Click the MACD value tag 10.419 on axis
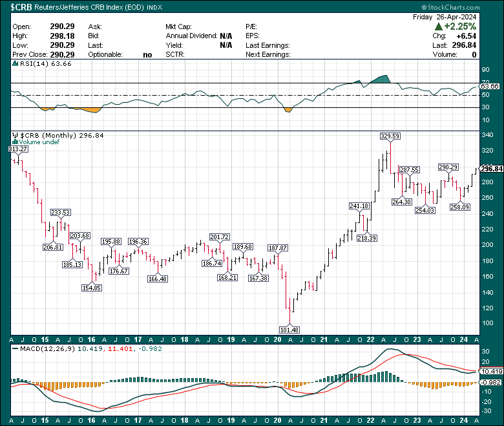Image resolution: width=504 pixels, height=426 pixels. 491,371
